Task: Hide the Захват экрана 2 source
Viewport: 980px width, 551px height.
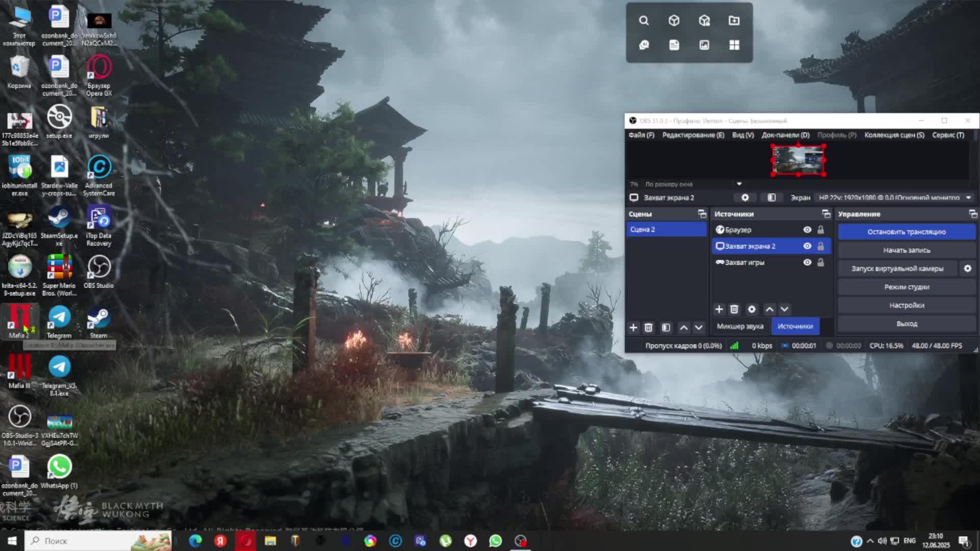Action: (807, 246)
